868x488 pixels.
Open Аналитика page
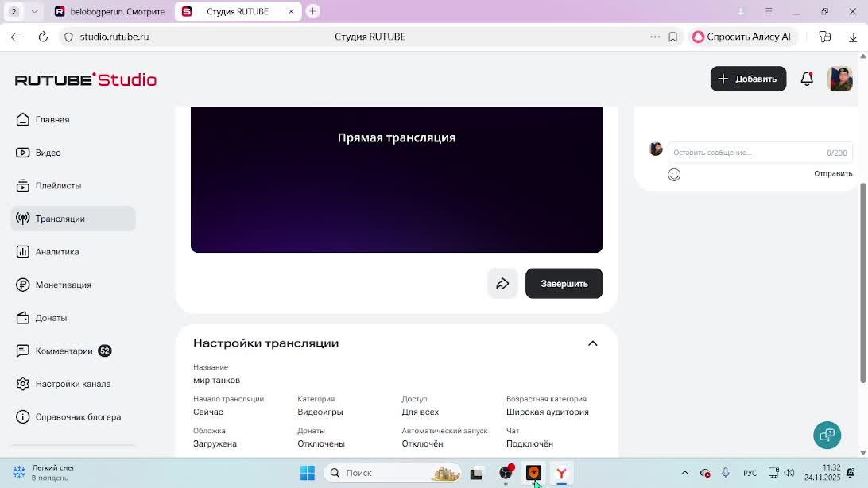click(x=72, y=252)
